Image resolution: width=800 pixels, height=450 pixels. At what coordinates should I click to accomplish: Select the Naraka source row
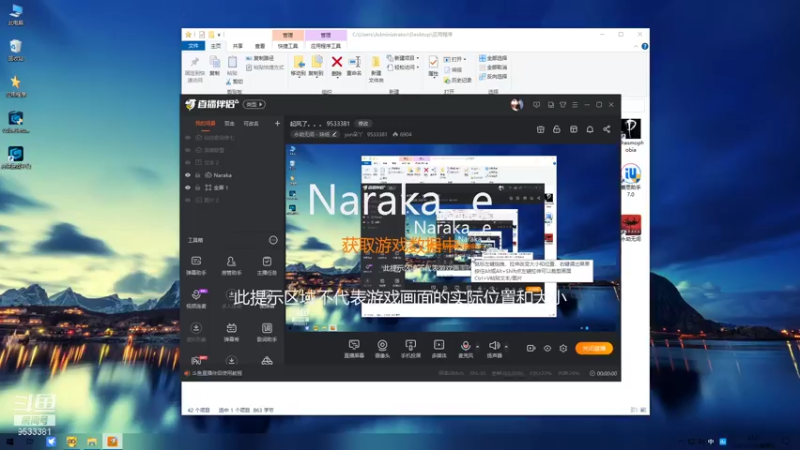click(x=233, y=175)
